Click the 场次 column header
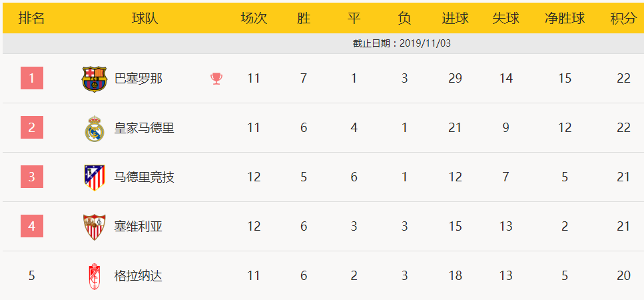Image resolution: width=644 pixels, height=300 pixels. tap(254, 18)
